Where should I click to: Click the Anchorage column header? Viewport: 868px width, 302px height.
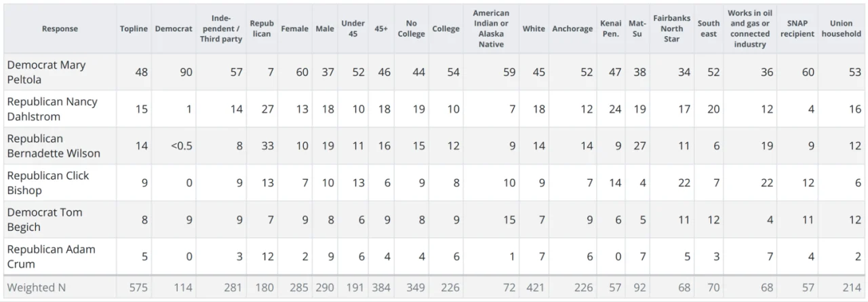(x=572, y=29)
